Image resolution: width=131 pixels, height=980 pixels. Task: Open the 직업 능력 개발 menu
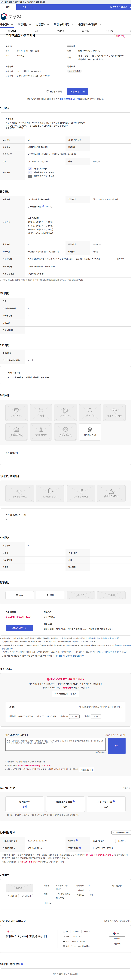(63, 24)
